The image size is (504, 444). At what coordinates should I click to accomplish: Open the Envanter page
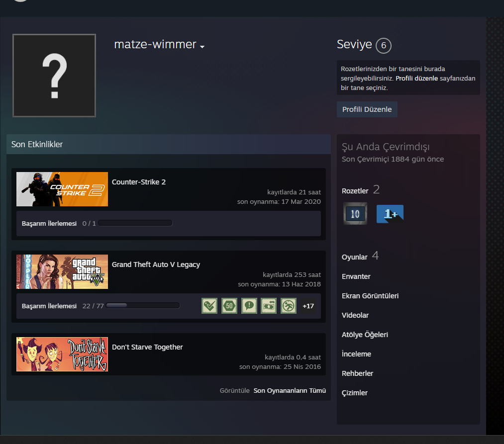(x=356, y=276)
